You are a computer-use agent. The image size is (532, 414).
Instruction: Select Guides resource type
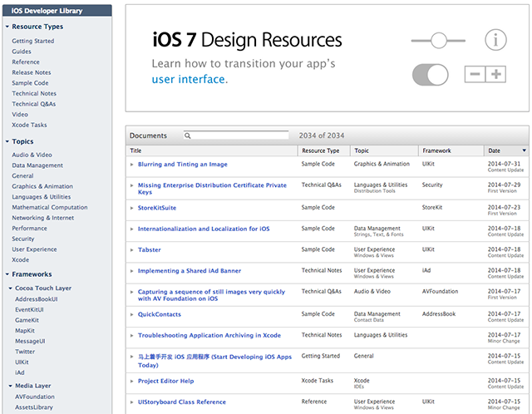coord(22,52)
